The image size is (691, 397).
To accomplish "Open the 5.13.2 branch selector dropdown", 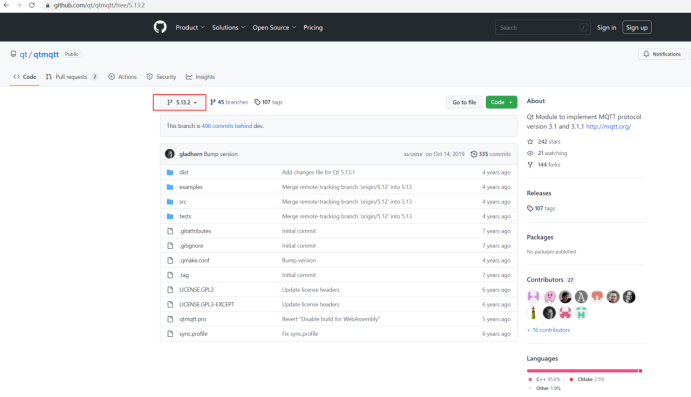I will (x=182, y=102).
